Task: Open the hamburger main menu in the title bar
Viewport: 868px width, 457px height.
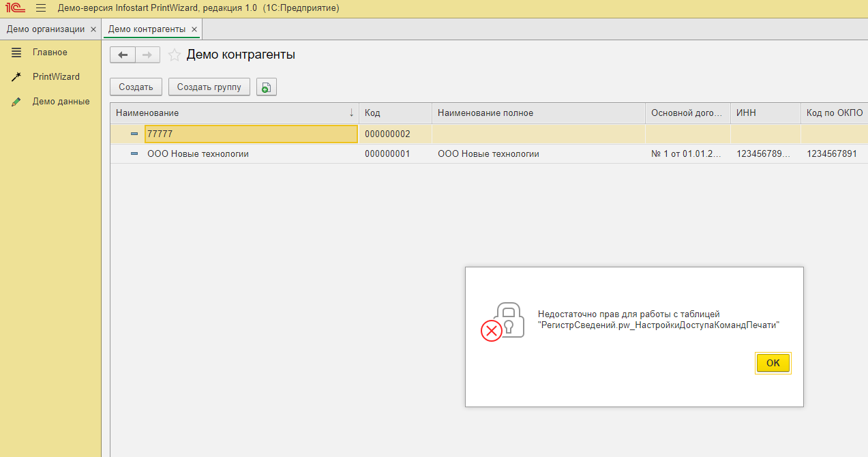Action: (x=41, y=8)
